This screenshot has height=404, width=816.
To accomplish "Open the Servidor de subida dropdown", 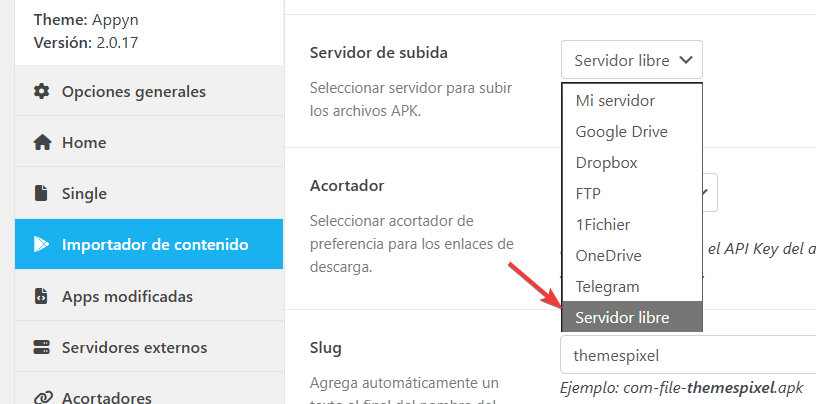I will (x=631, y=60).
